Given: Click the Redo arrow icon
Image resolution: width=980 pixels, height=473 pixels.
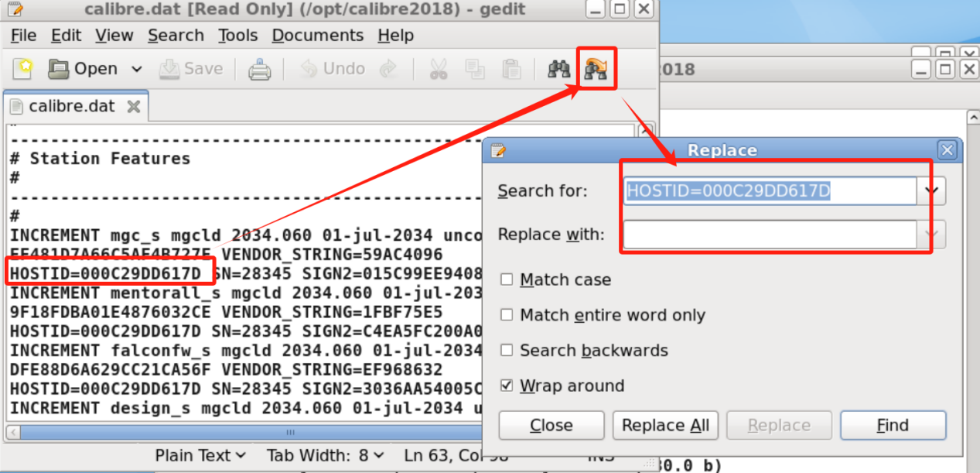Looking at the screenshot, I should click(x=388, y=69).
